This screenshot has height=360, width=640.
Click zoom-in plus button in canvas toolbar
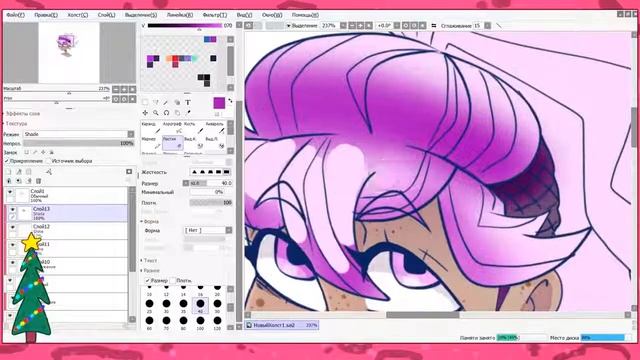click(x=360, y=25)
